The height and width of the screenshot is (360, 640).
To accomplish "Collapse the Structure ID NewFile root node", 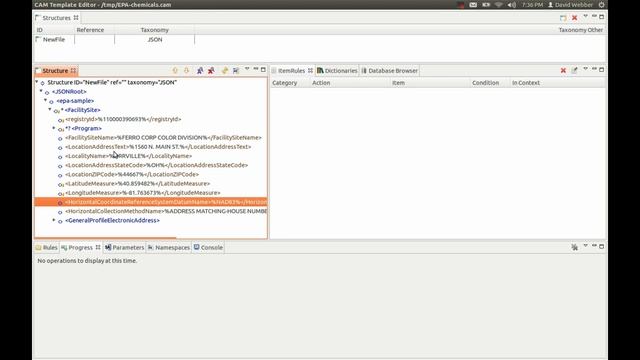I will pos(37,82).
